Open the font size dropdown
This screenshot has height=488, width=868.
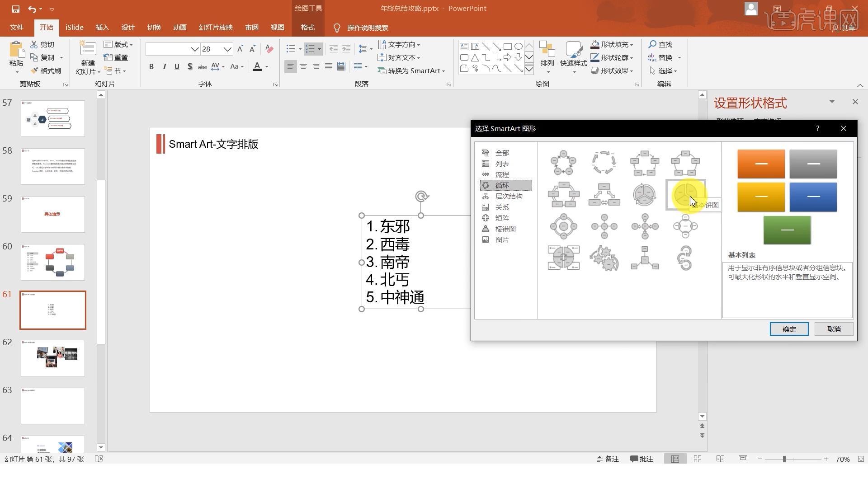point(227,49)
